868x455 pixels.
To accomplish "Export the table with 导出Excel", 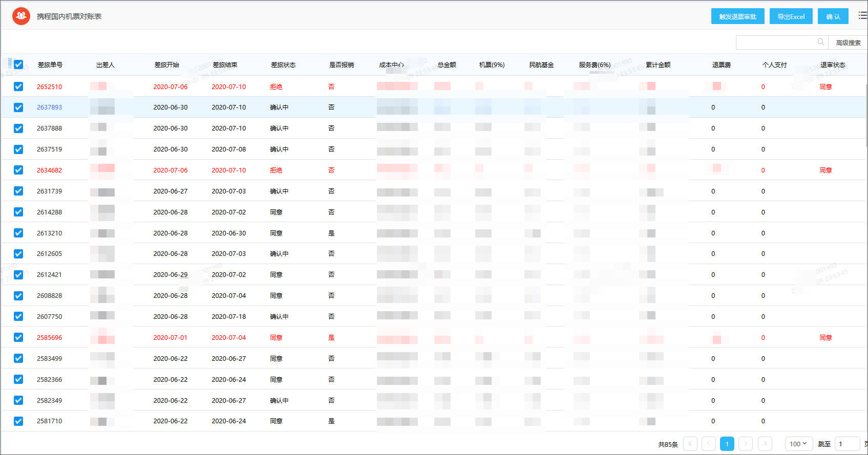I will (791, 16).
